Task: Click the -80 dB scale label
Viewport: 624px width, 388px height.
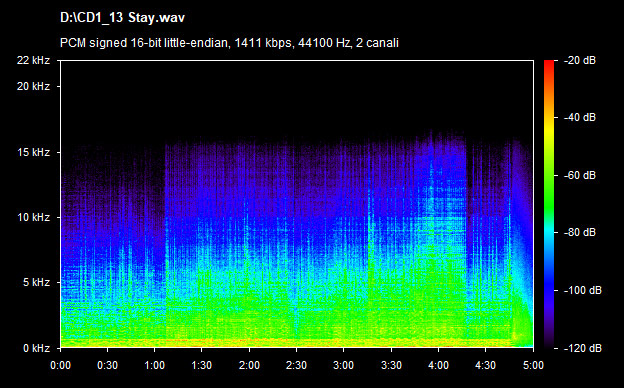Action: 579,232
